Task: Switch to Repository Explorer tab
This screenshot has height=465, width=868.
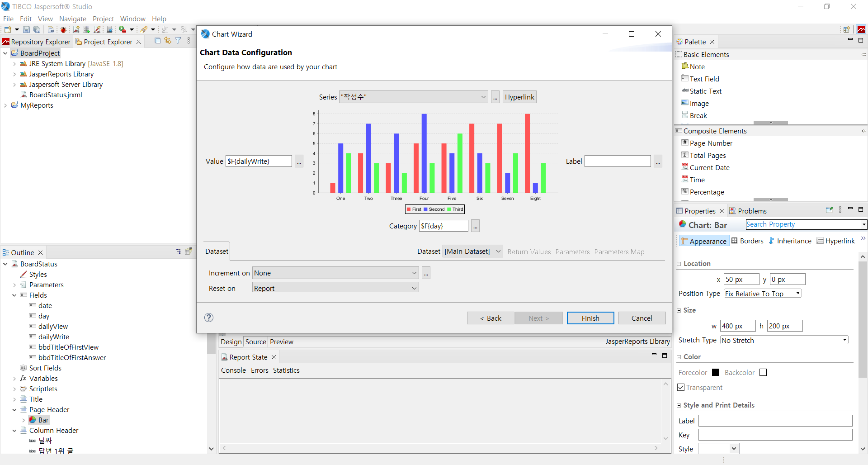Action: click(x=37, y=42)
